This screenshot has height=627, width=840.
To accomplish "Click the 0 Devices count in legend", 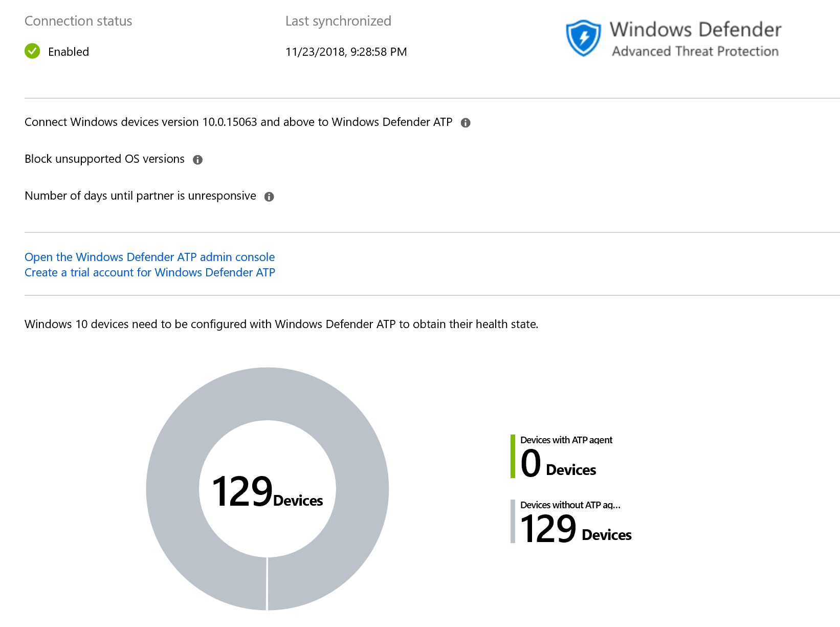I will (x=558, y=464).
